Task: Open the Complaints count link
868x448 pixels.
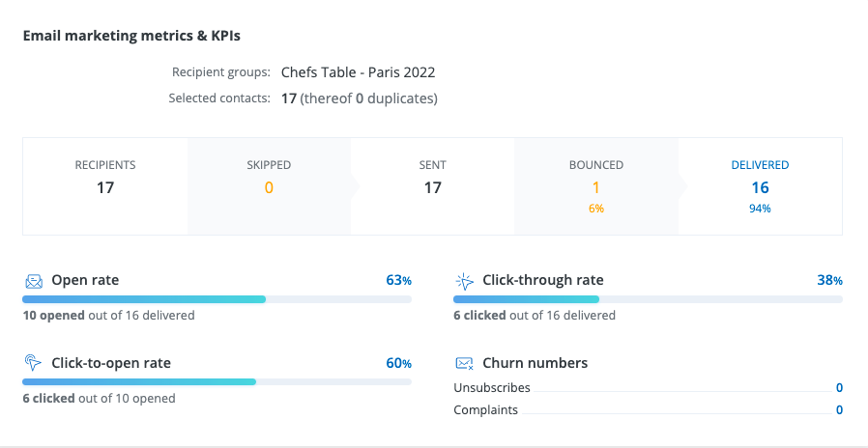Action: click(839, 410)
